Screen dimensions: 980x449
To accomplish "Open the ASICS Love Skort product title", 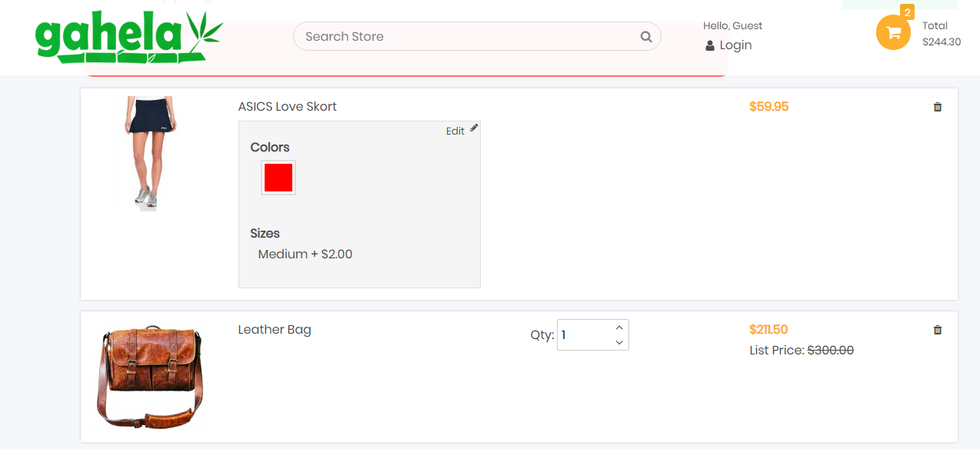I will pos(287,106).
